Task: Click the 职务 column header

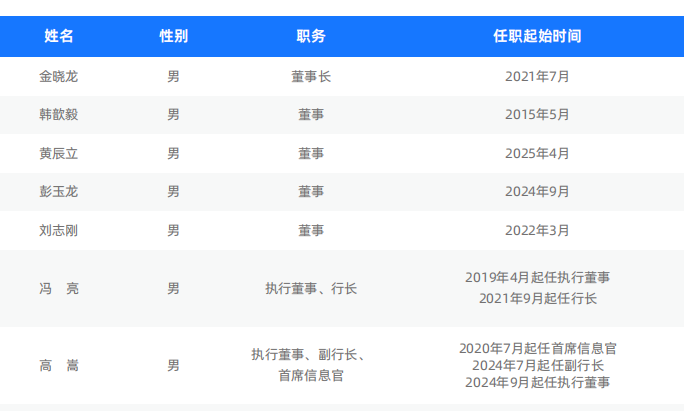Action: pos(311,36)
